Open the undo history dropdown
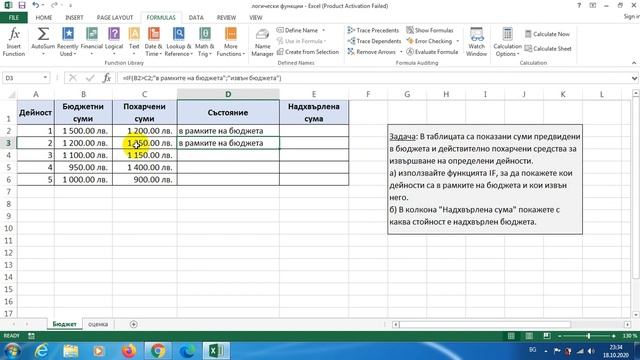The width and height of the screenshot is (640, 360). [43, 6]
